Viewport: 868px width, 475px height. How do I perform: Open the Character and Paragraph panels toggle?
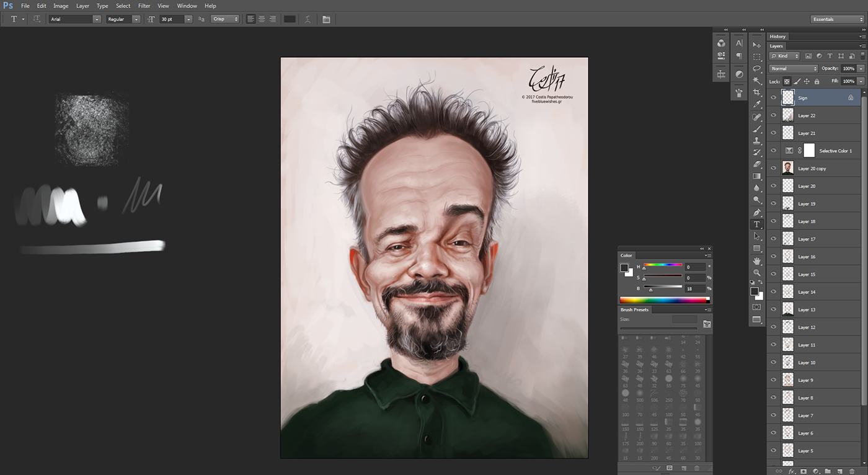pyautogui.click(x=326, y=19)
